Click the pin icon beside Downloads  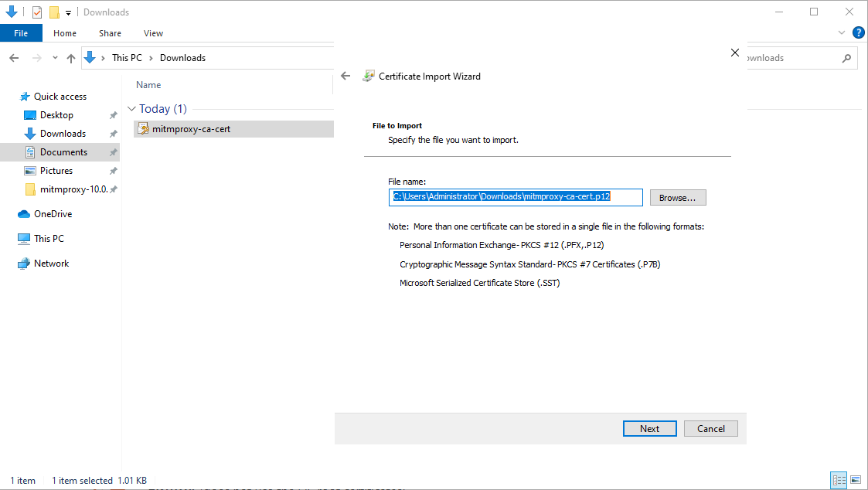click(114, 134)
